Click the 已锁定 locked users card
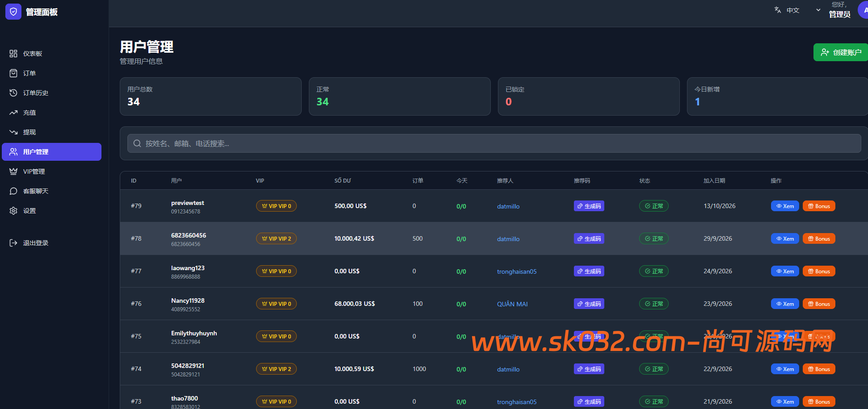The width and height of the screenshot is (868, 409). 589,96
